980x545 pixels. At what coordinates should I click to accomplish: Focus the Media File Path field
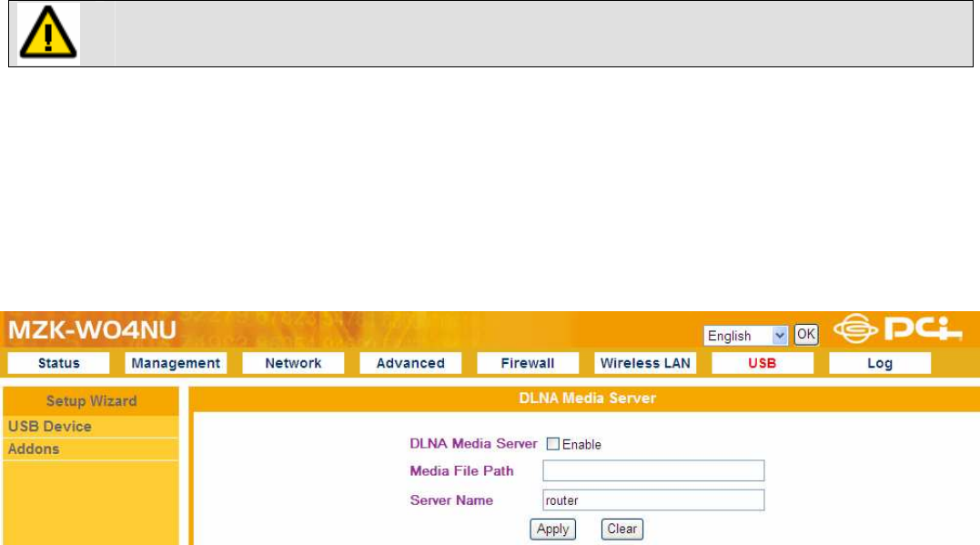(x=653, y=470)
